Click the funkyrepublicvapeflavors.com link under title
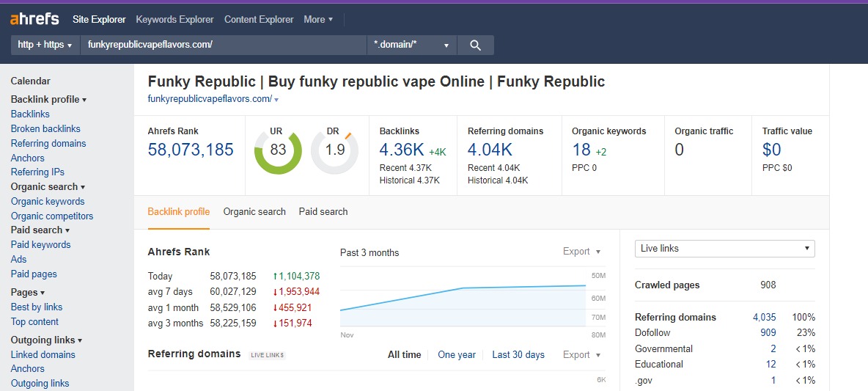868x391 pixels. click(210, 99)
